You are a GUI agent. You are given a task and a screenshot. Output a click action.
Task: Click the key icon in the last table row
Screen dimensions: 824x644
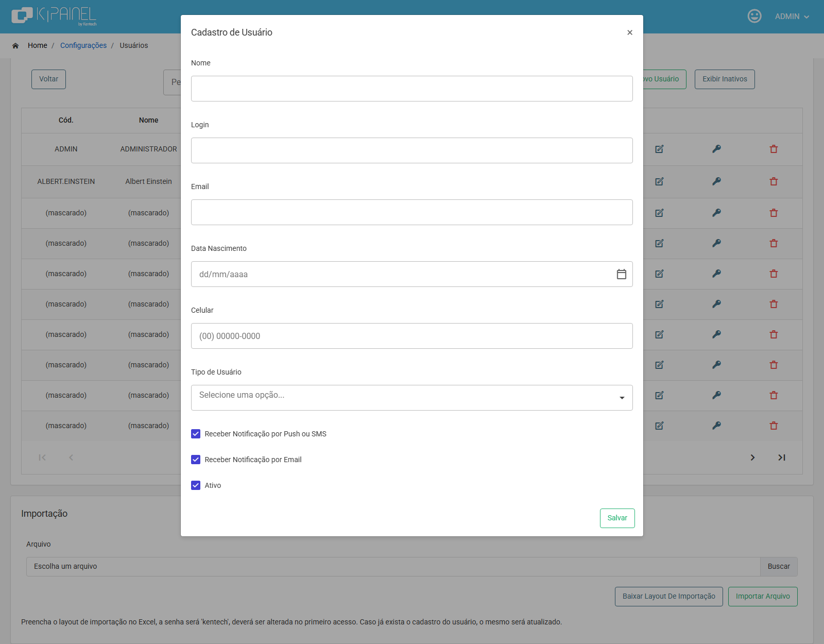click(x=716, y=426)
